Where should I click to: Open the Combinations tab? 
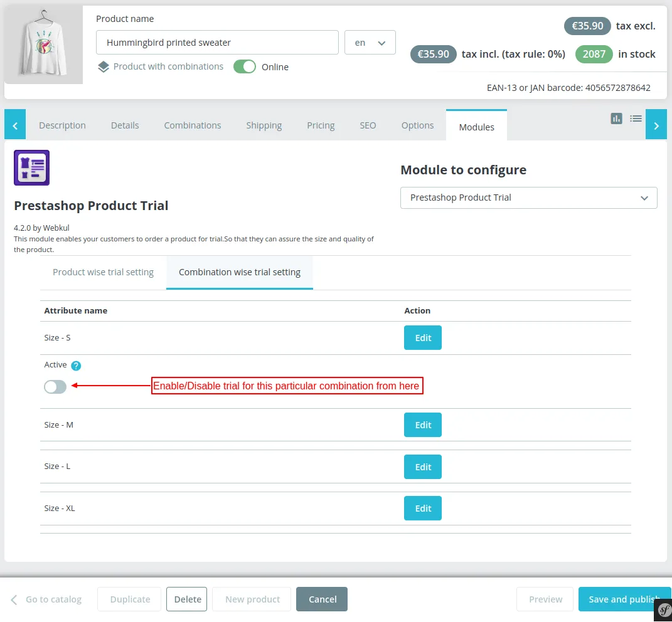coord(193,125)
